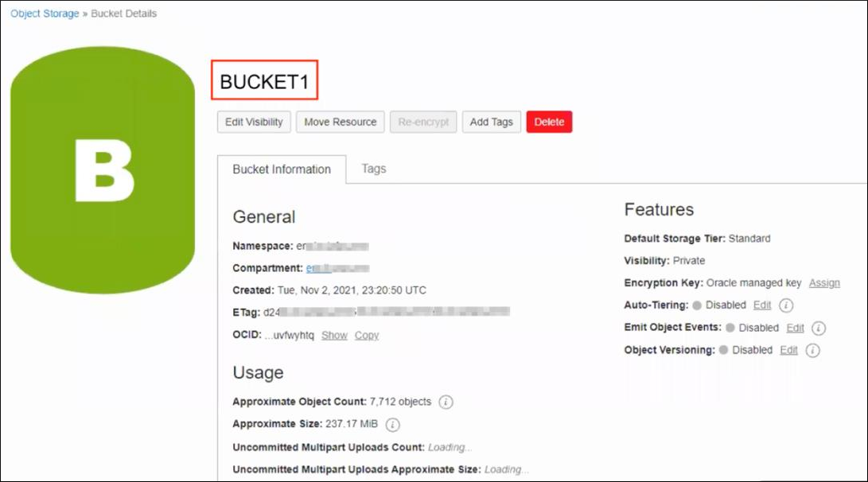The height and width of the screenshot is (482, 868).
Task: Click the 'Private' visibility value
Action: (689, 261)
